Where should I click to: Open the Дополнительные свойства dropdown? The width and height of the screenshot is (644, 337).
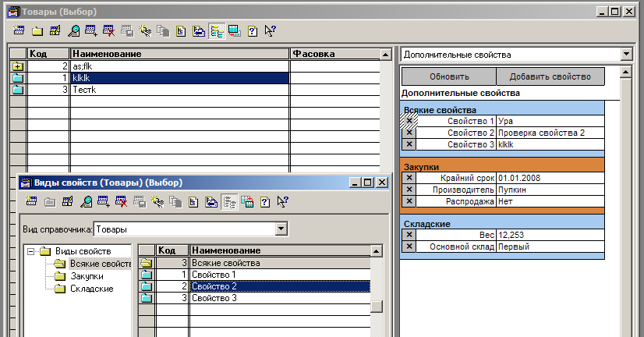(626, 55)
